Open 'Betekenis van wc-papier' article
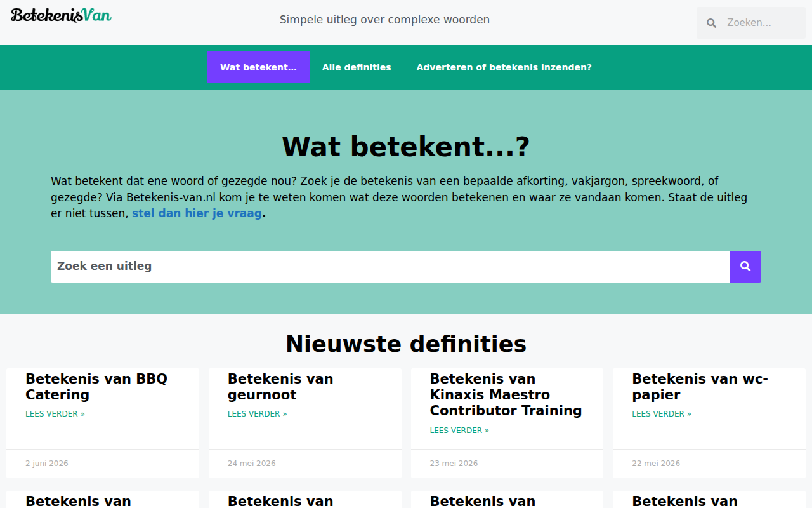 tap(700, 387)
